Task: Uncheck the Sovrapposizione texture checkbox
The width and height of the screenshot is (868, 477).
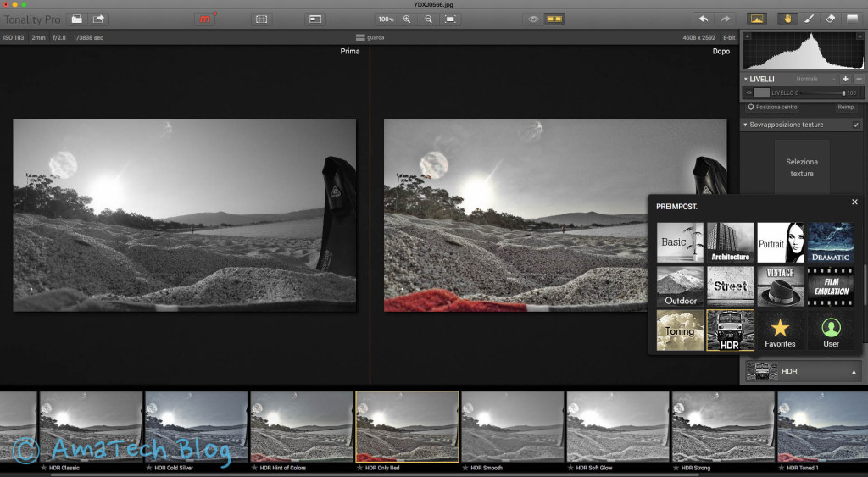Action: click(856, 125)
